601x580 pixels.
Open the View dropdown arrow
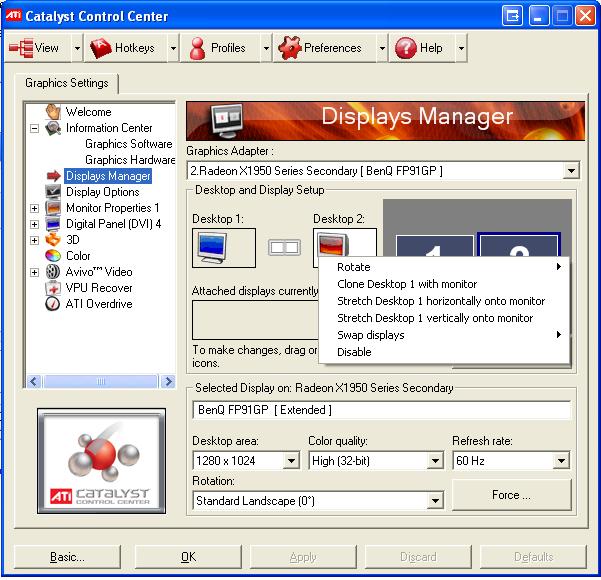pos(77,48)
